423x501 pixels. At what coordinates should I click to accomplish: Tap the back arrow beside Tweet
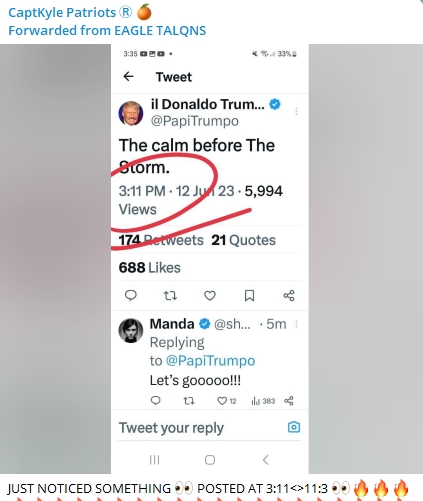coord(128,77)
